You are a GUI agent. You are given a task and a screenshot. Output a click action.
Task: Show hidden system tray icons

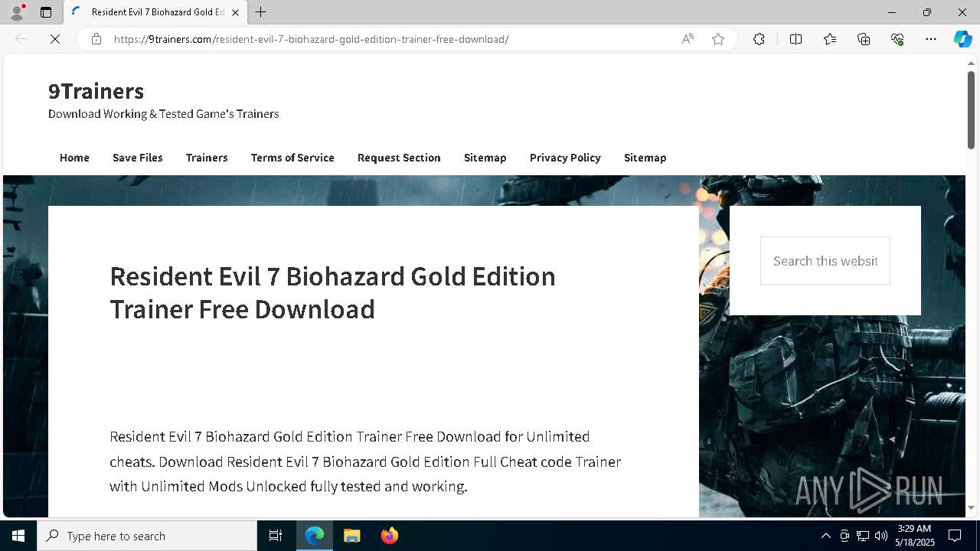tap(825, 536)
